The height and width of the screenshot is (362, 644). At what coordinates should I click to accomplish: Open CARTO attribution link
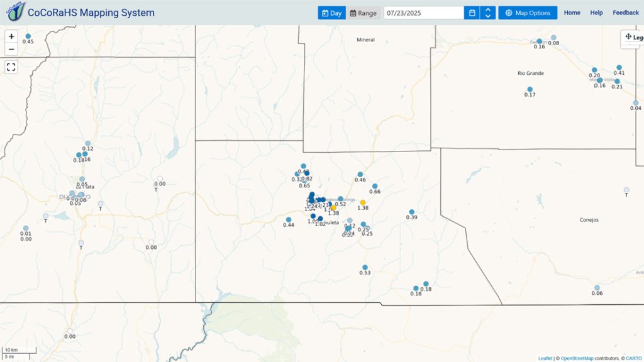634,358
